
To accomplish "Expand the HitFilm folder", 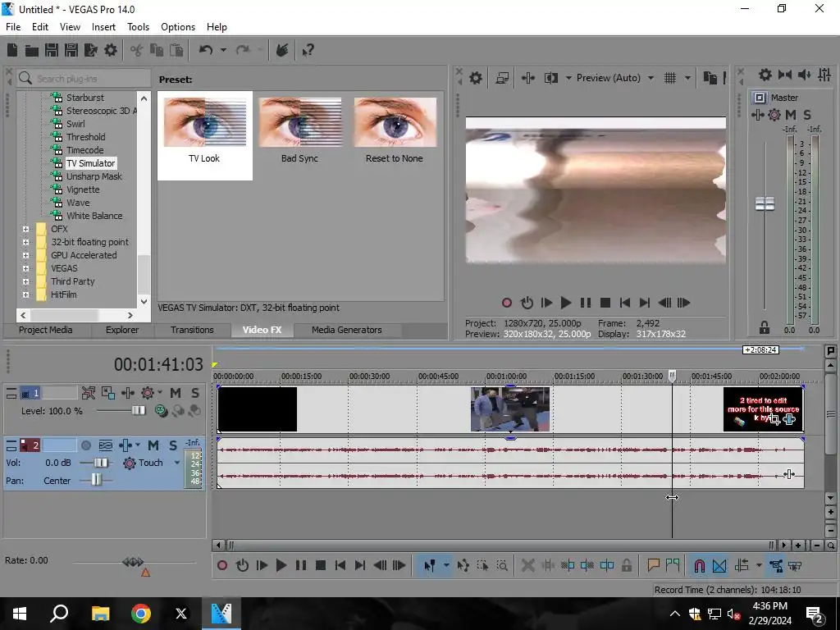I will pyautogui.click(x=25, y=294).
